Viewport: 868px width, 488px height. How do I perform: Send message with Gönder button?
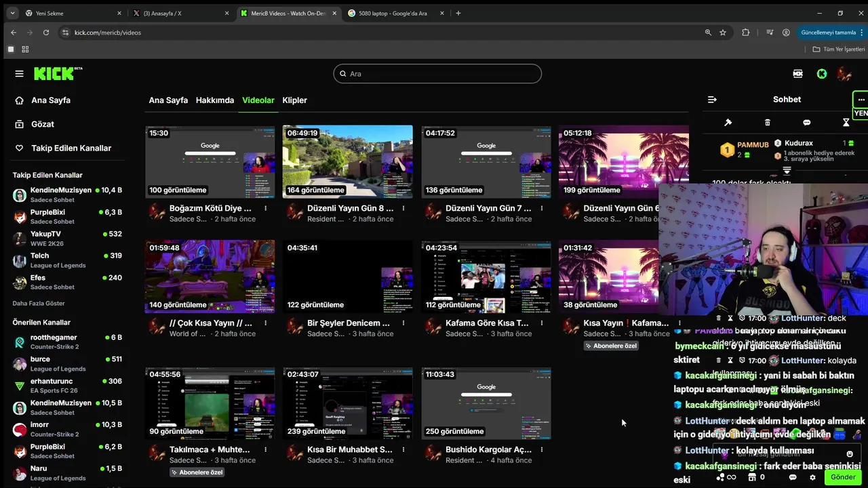tap(843, 477)
